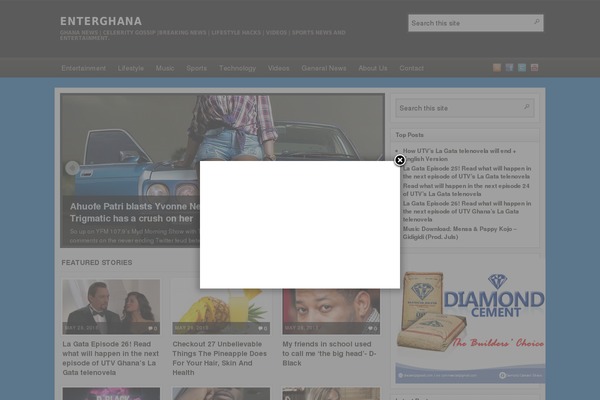
Task: Open the Lifestyle menu
Action: [130, 68]
